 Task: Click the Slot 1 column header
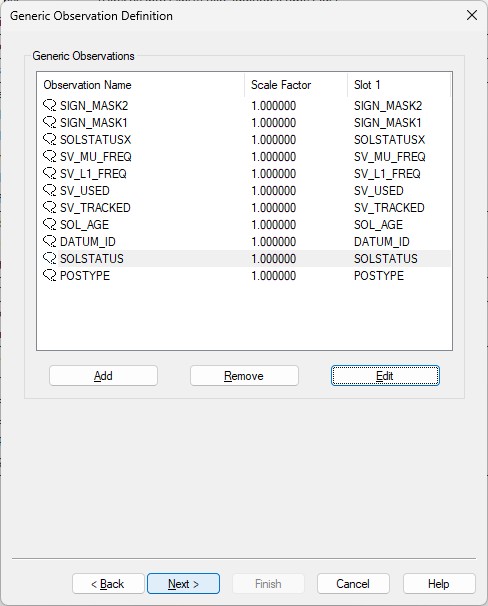tap(399, 85)
